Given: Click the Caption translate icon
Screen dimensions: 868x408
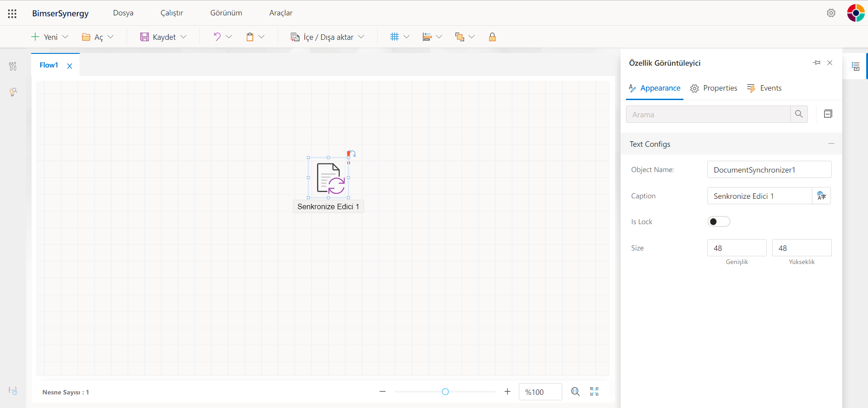Looking at the screenshot, I should point(821,196).
